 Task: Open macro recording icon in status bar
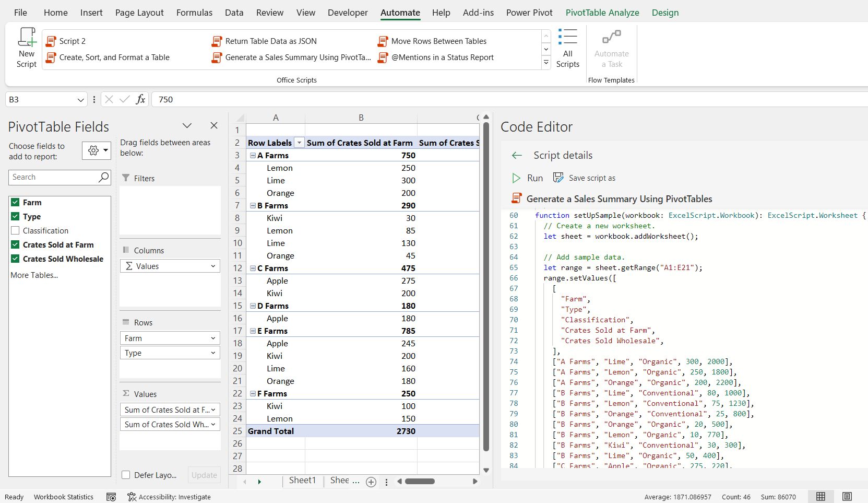coord(111,497)
